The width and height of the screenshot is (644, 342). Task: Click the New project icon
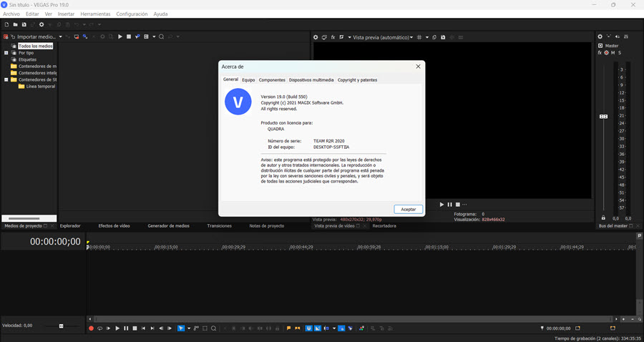click(x=6, y=24)
